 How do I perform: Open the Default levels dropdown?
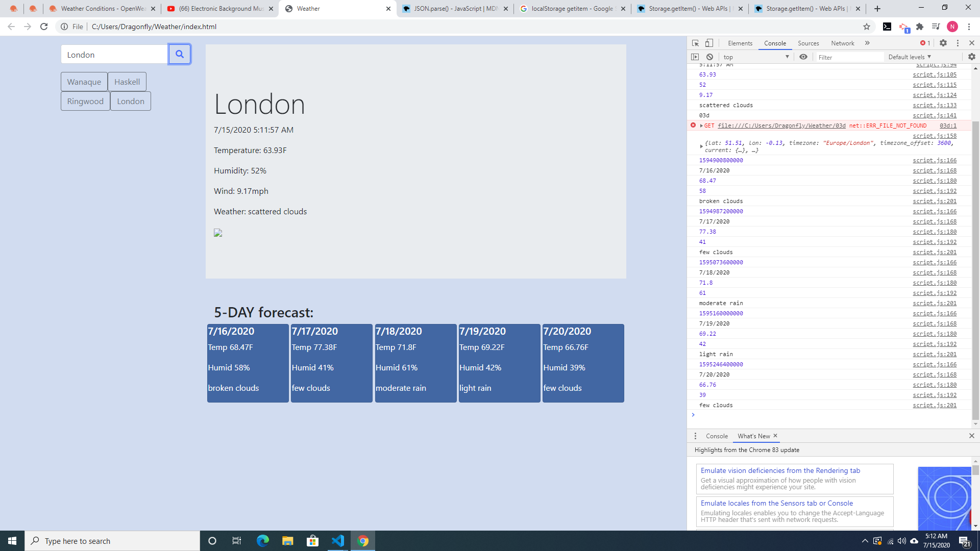910,57
